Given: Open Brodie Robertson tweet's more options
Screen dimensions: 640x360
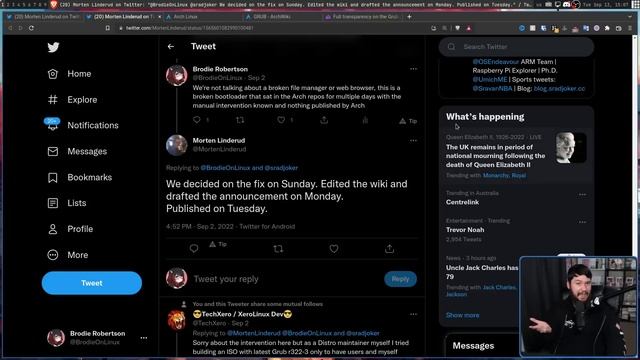Looking at the screenshot, I should (413, 69).
